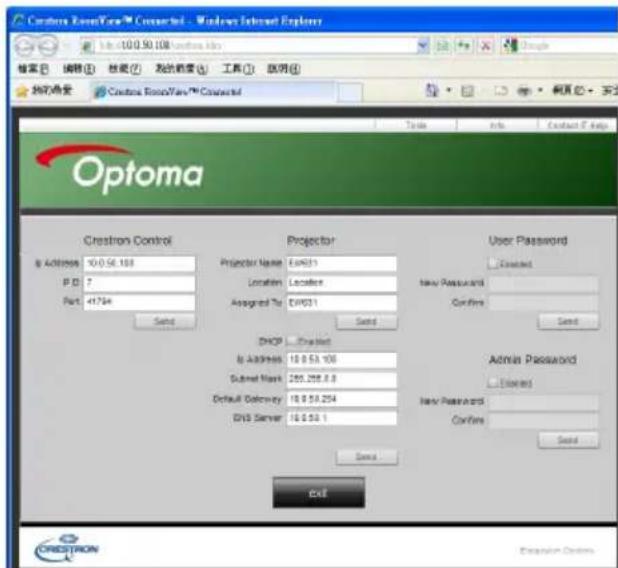Open the 檢視(V) View menu

(x=125, y=69)
